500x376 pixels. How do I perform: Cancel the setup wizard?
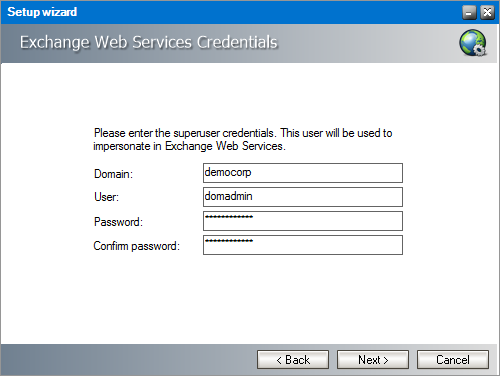[453, 360]
